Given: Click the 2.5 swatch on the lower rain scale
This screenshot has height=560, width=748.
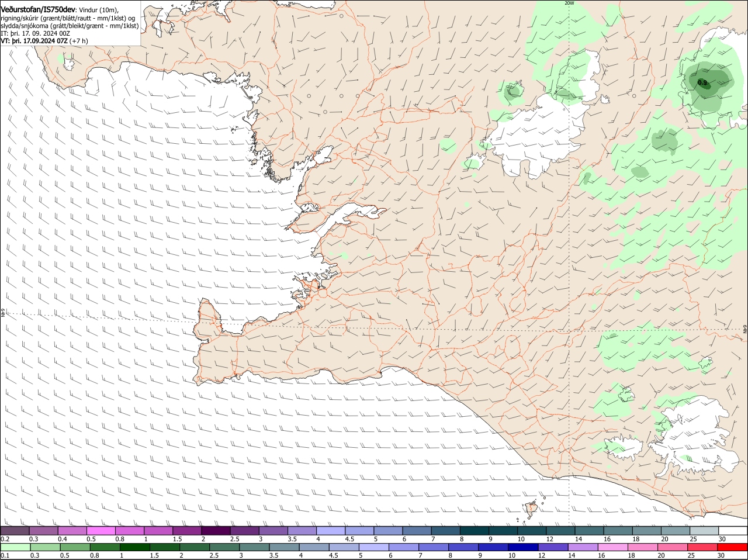Looking at the screenshot, I should (224, 547).
